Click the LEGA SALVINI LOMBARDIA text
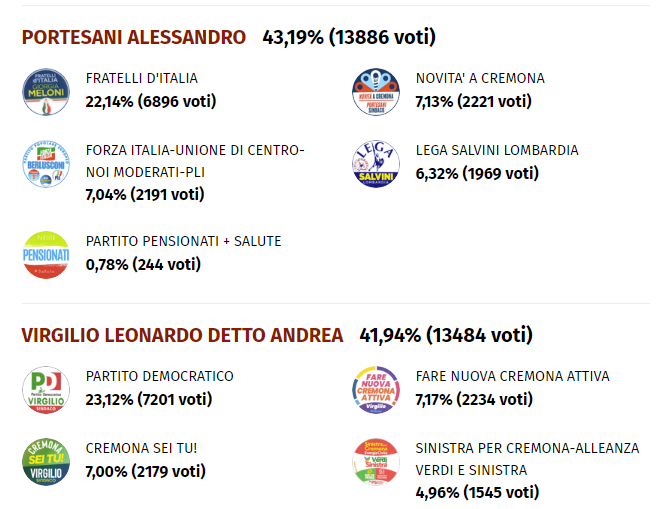 click(497, 150)
